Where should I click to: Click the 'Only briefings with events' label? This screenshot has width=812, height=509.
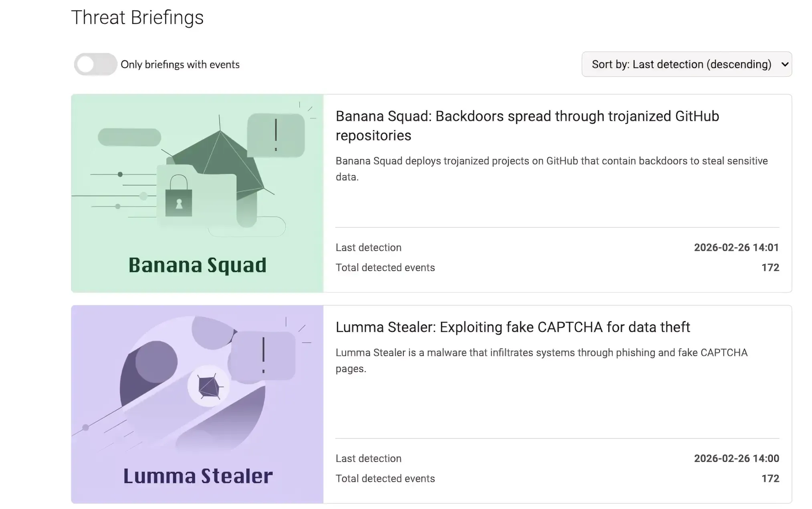tap(180, 65)
